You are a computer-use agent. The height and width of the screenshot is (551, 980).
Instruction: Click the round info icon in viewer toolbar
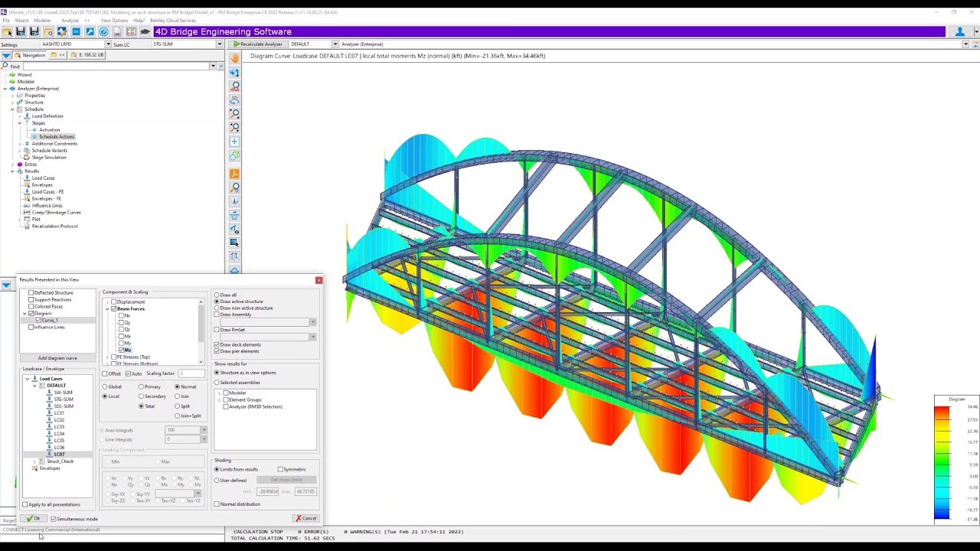click(234, 201)
